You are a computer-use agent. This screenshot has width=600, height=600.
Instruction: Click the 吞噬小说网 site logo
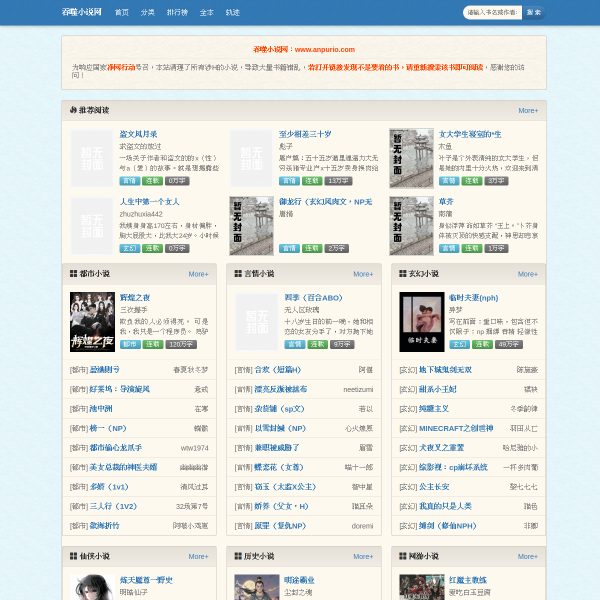point(82,12)
